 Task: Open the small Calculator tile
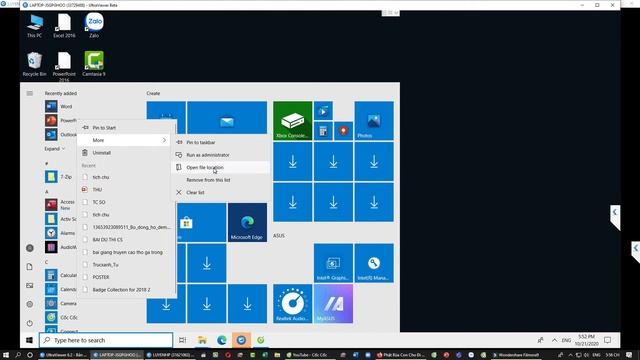(x=323, y=131)
